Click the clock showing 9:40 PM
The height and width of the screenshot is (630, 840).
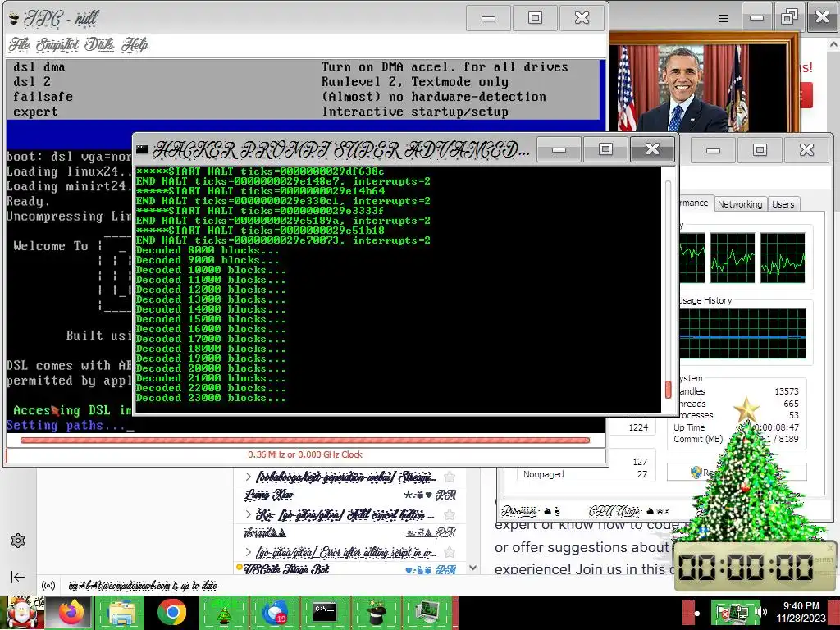tap(801, 612)
